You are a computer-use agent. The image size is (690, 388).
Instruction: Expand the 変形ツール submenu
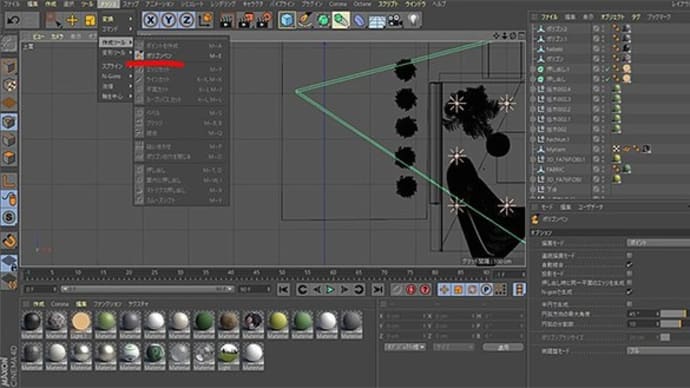pyautogui.click(x=116, y=52)
